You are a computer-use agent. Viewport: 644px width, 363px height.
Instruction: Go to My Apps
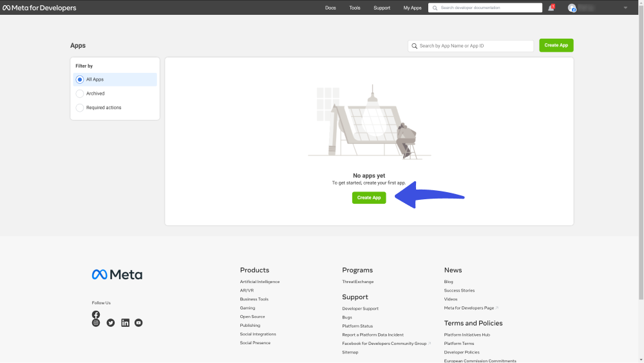(412, 8)
